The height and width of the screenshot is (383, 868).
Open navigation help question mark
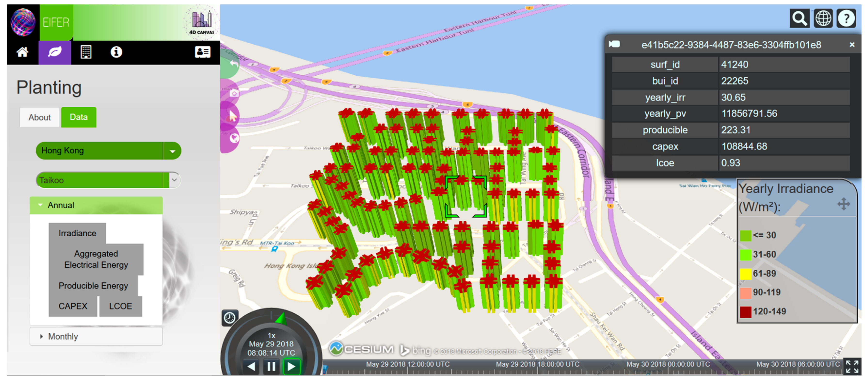tap(846, 18)
